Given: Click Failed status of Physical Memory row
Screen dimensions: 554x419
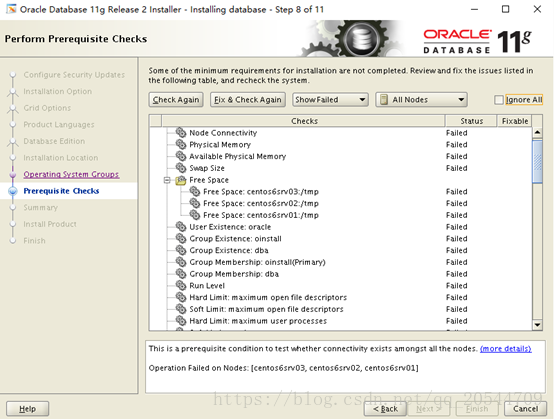Looking at the screenshot, I should pos(456,144).
